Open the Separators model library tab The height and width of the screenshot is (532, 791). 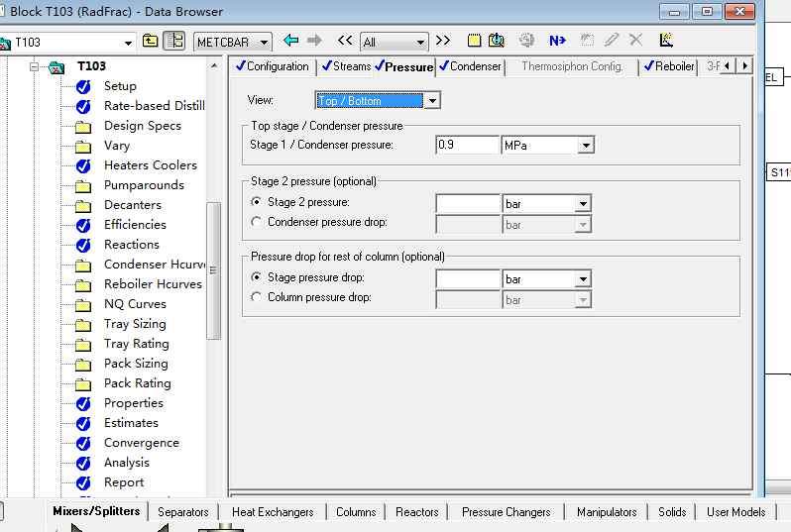pyautogui.click(x=183, y=512)
